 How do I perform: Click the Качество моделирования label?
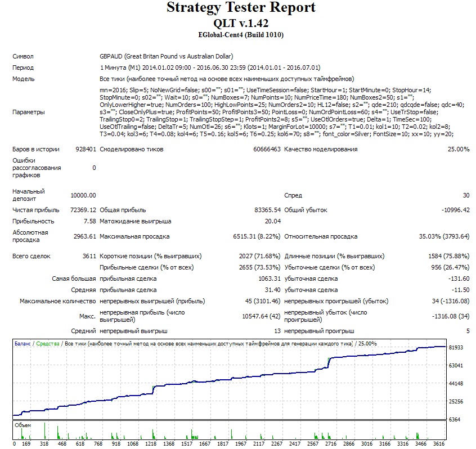click(321, 149)
